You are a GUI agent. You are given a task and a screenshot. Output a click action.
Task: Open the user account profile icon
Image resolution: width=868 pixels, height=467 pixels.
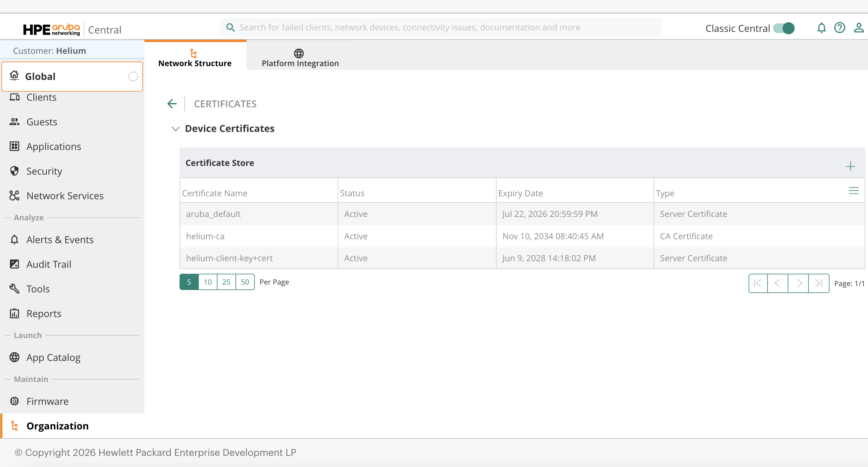click(858, 28)
